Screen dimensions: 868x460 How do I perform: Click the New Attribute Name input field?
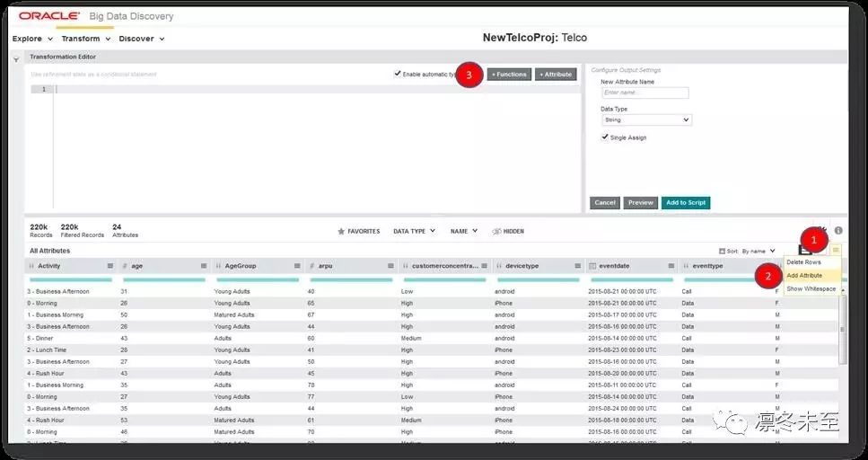(x=645, y=93)
